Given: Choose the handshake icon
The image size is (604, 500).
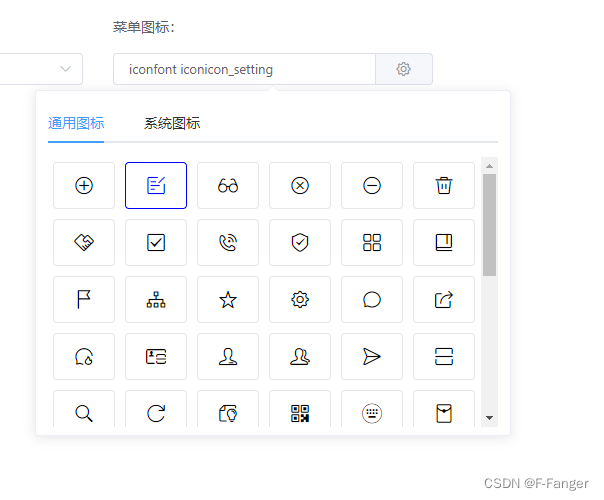Looking at the screenshot, I should (84, 243).
